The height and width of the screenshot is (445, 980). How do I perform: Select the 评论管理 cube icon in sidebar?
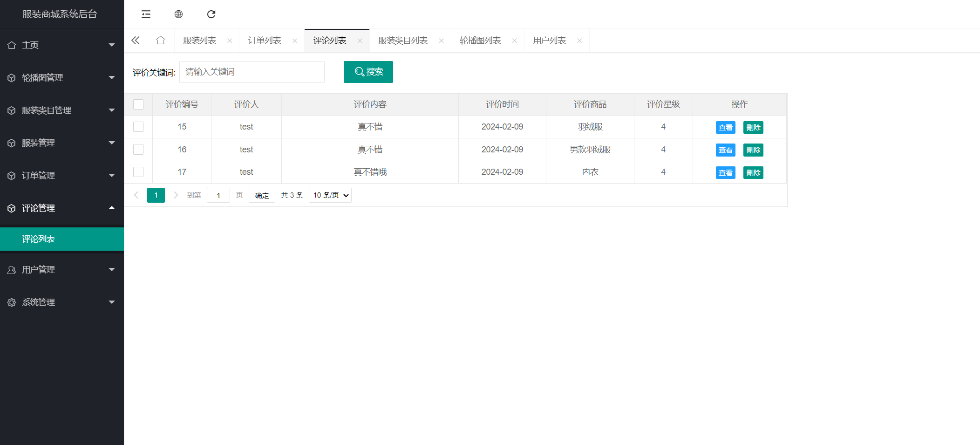pyautogui.click(x=11, y=208)
